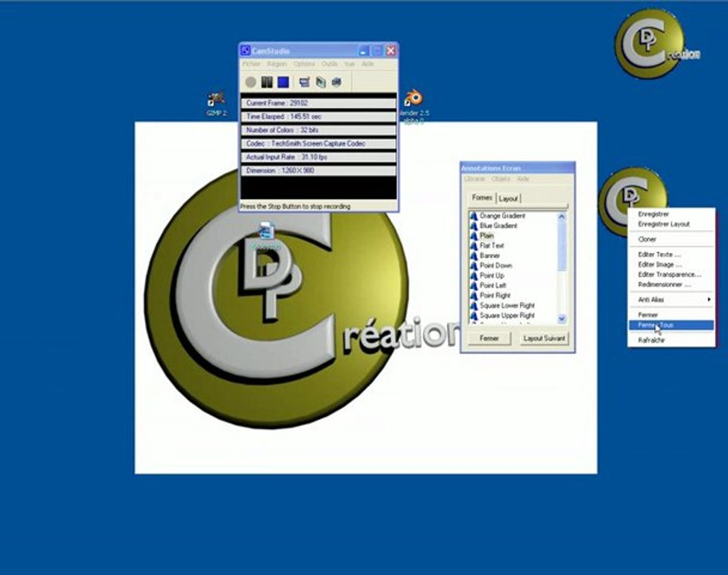Screen dimensions: 728x575
Task: Open the Fichier menu in CamStudio
Action: (x=251, y=64)
